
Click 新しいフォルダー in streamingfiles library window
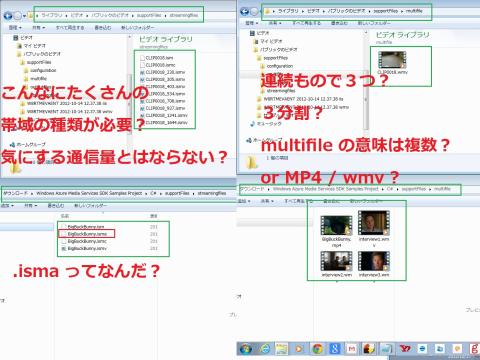[138, 28]
